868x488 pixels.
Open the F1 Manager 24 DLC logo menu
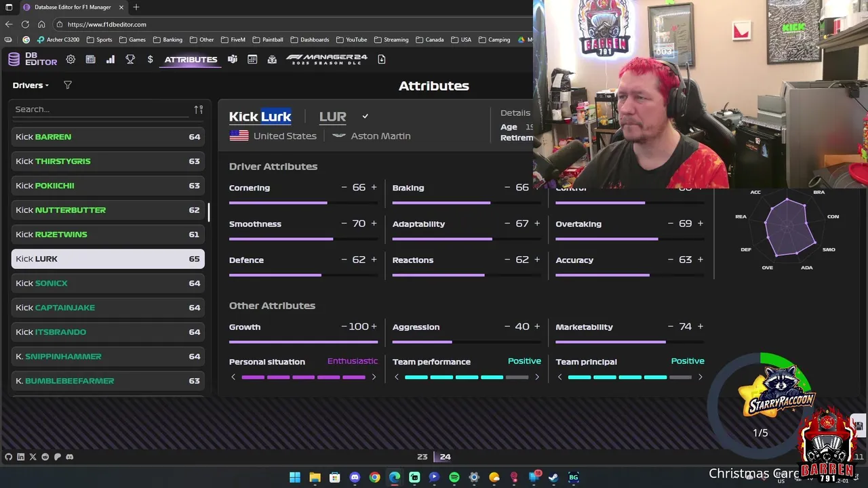click(x=326, y=60)
